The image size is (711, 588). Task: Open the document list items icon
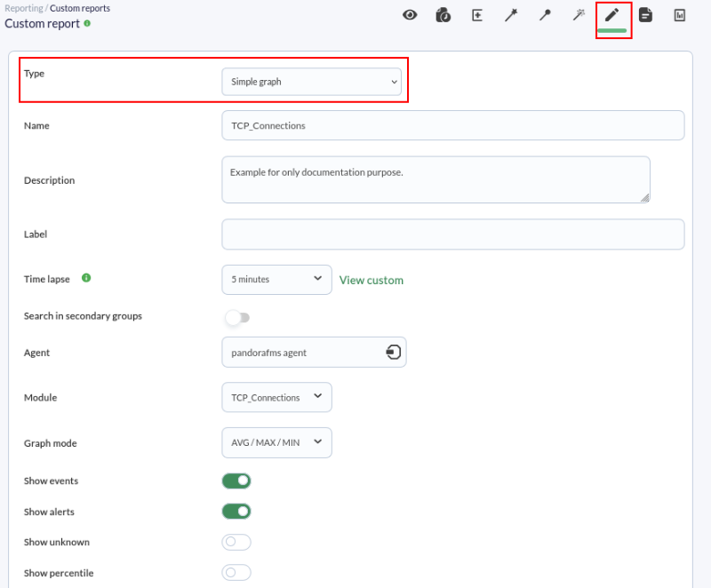click(x=646, y=15)
